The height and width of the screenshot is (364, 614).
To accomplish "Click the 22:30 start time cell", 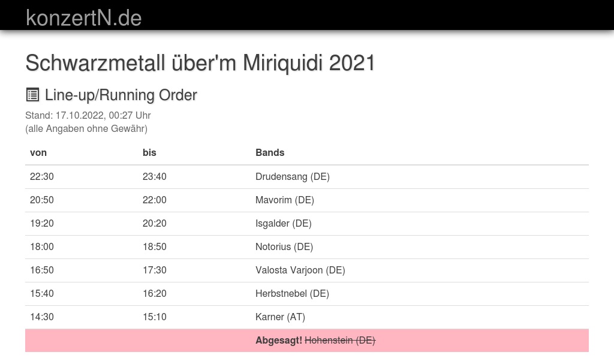I will point(42,176).
